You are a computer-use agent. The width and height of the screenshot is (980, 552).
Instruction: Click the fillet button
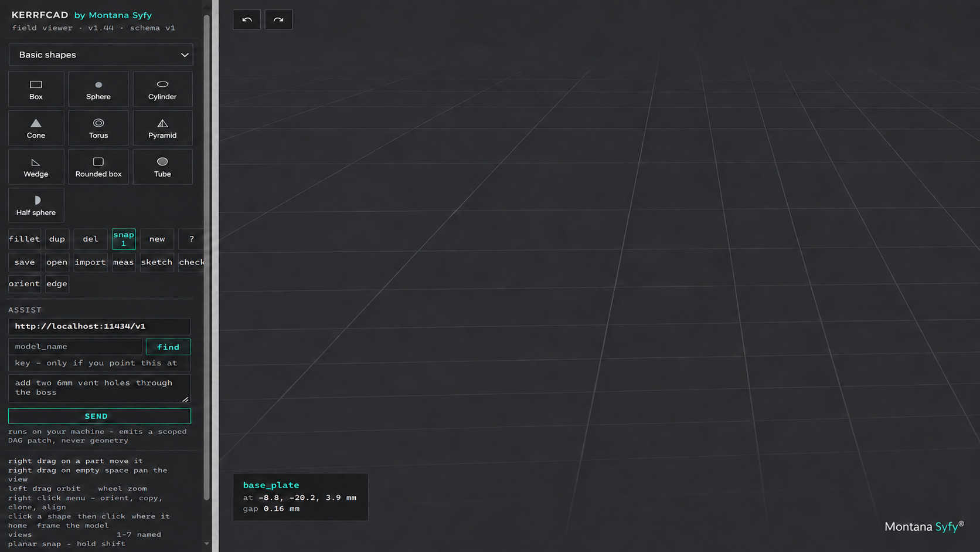click(x=25, y=239)
